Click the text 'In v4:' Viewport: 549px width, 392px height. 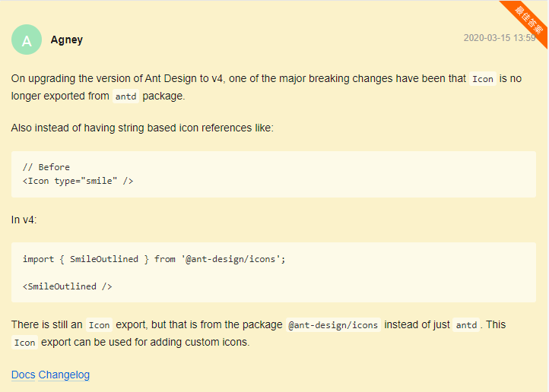[x=24, y=220]
